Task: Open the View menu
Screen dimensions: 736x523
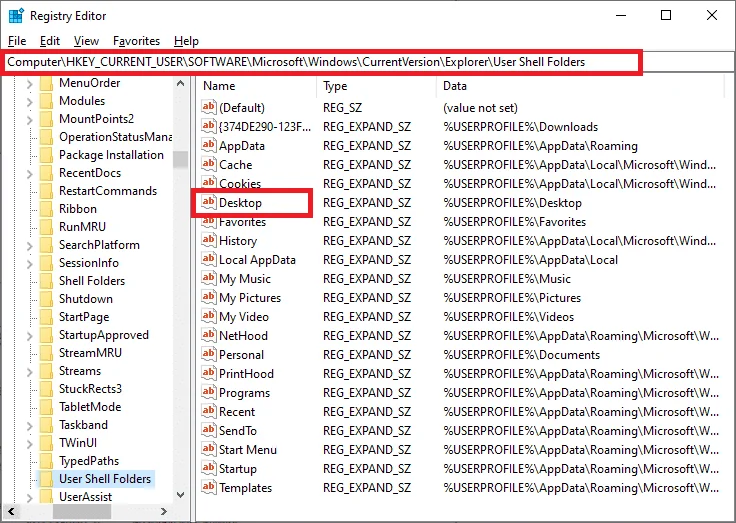Action: [86, 41]
